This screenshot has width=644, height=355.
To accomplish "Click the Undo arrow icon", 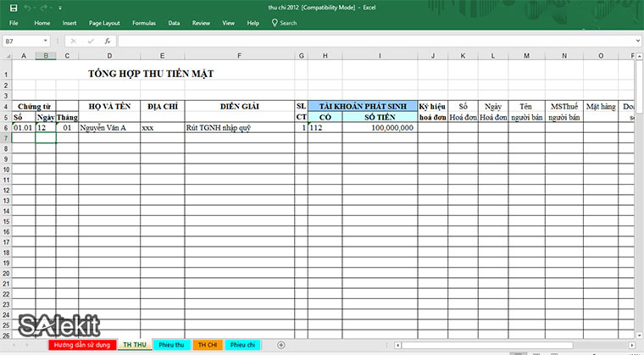I will [x=29, y=8].
